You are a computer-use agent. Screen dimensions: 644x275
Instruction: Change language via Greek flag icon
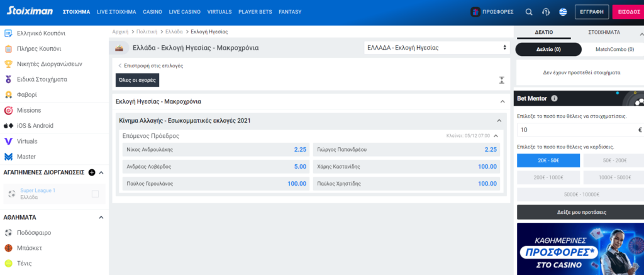pyautogui.click(x=563, y=12)
